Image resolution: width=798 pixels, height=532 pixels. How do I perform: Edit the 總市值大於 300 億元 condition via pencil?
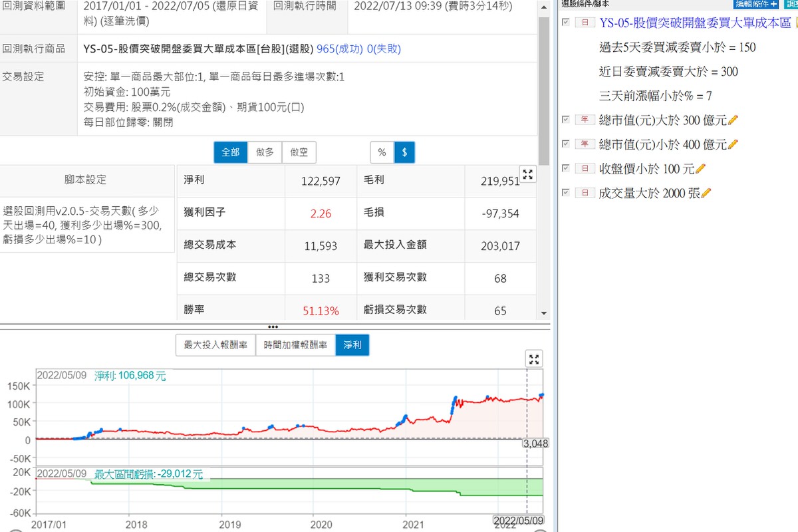click(733, 120)
